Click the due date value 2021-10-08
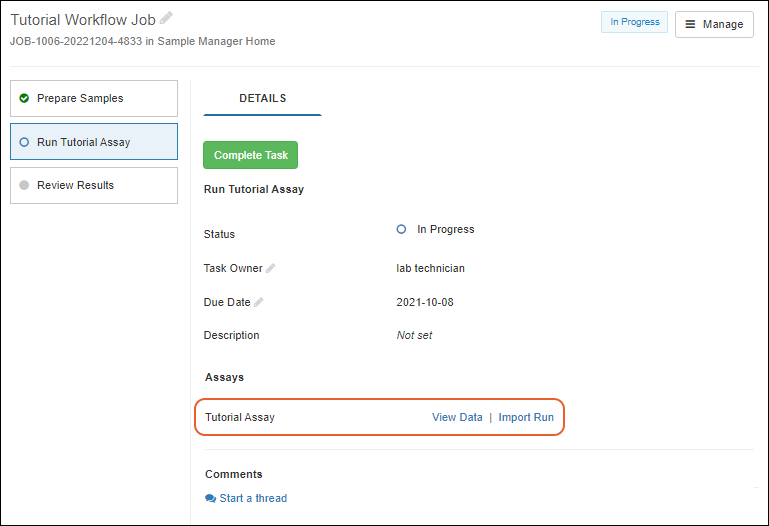The height and width of the screenshot is (526, 769). (x=425, y=302)
